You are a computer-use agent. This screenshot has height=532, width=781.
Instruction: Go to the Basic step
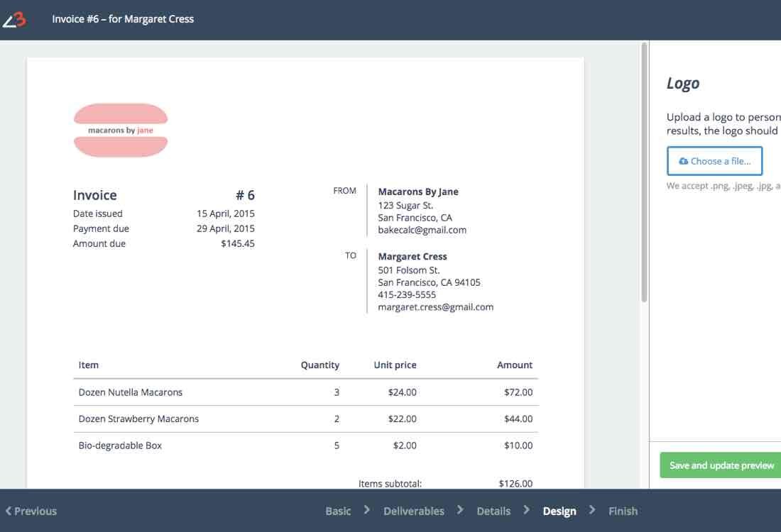coord(338,511)
